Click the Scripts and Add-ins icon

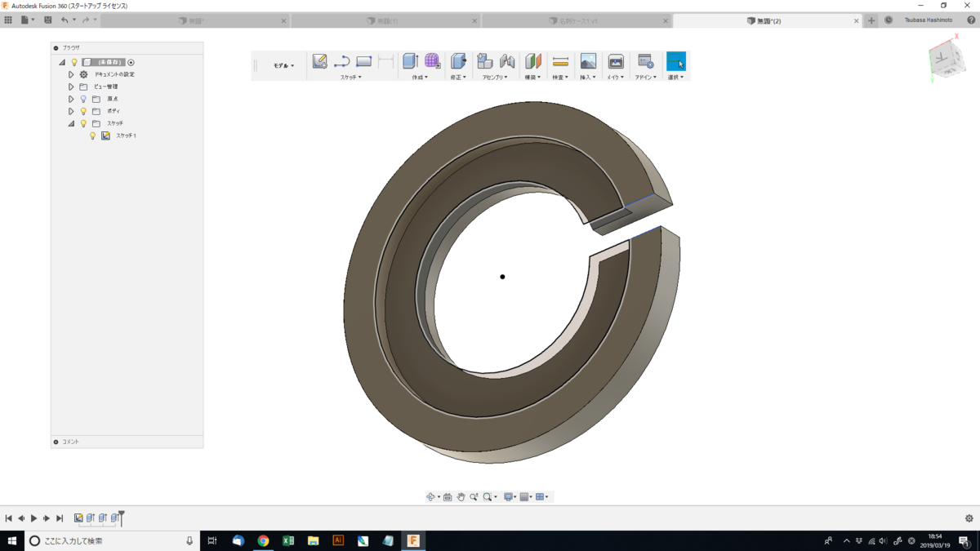coord(645,61)
